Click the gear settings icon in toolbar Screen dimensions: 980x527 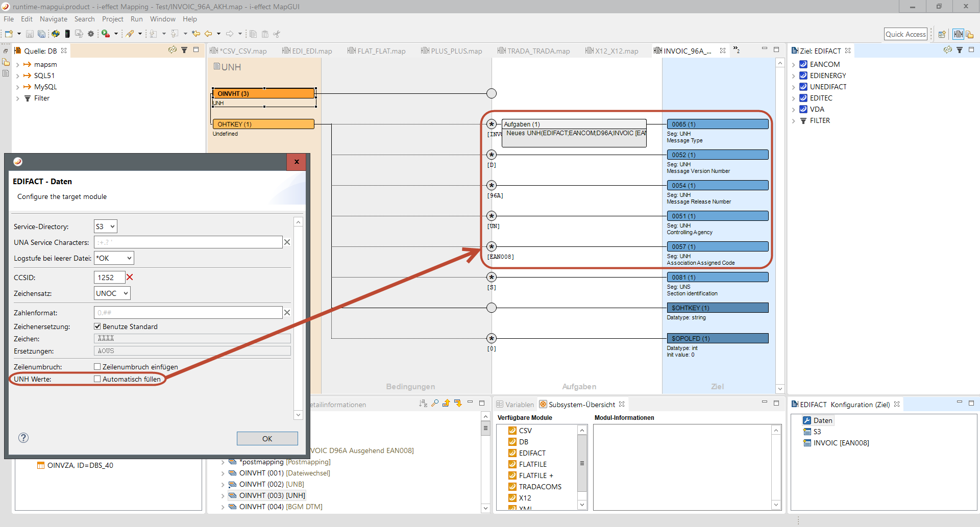click(91, 34)
